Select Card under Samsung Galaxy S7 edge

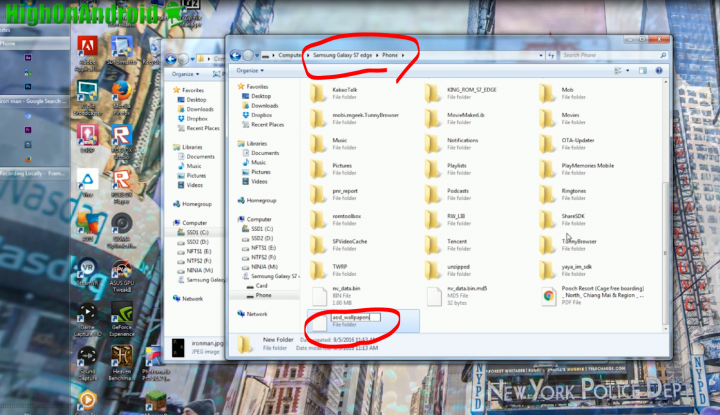[x=262, y=285]
